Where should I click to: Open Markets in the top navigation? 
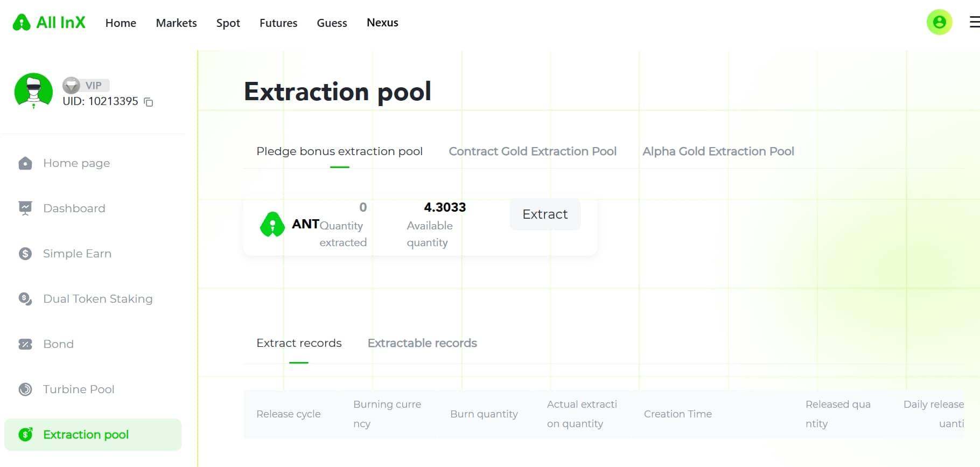click(x=176, y=23)
